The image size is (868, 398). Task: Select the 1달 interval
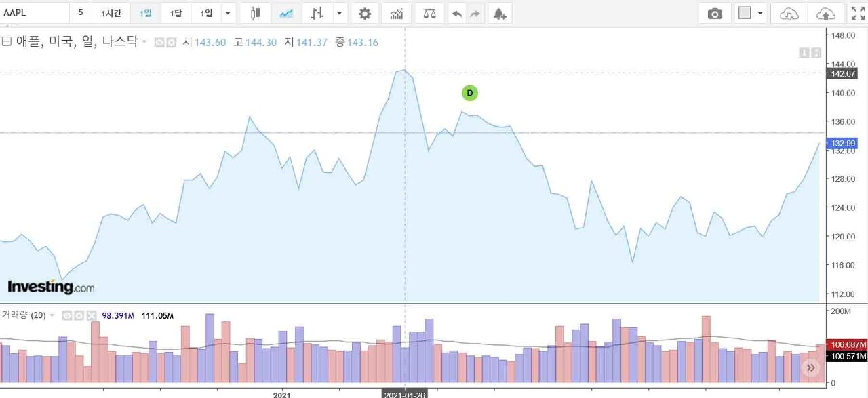point(176,13)
